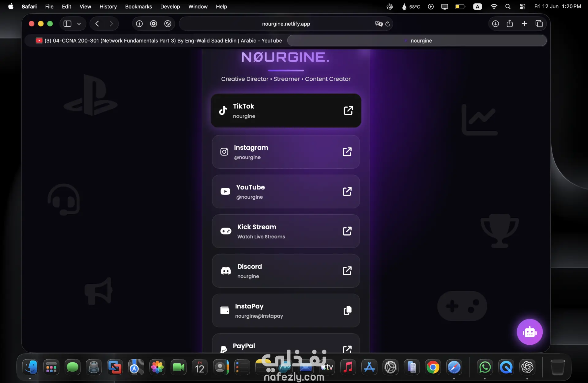Screen dimensions: 588x383
Task: Click the compass extension icon in toolbar
Action: pyautogui.click(x=168, y=24)
